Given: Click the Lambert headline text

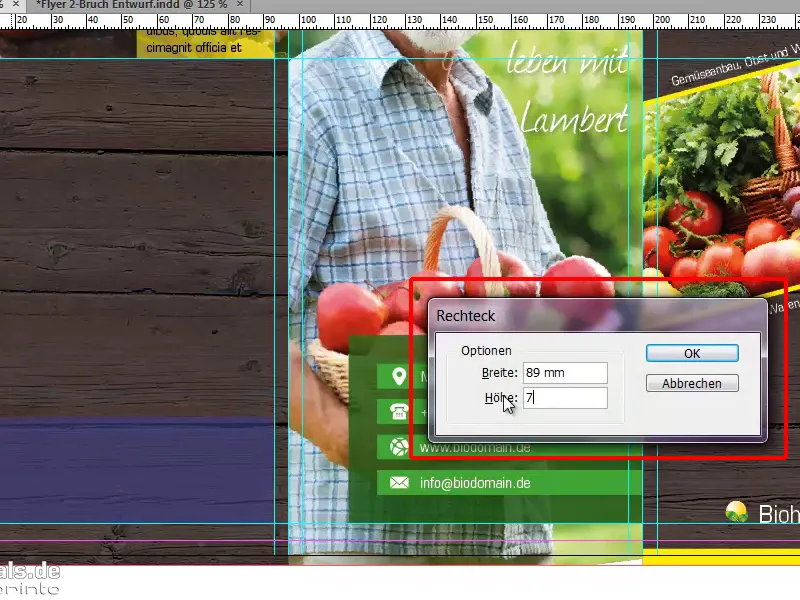Looking at the screenshot, I should tap(573, 119).
